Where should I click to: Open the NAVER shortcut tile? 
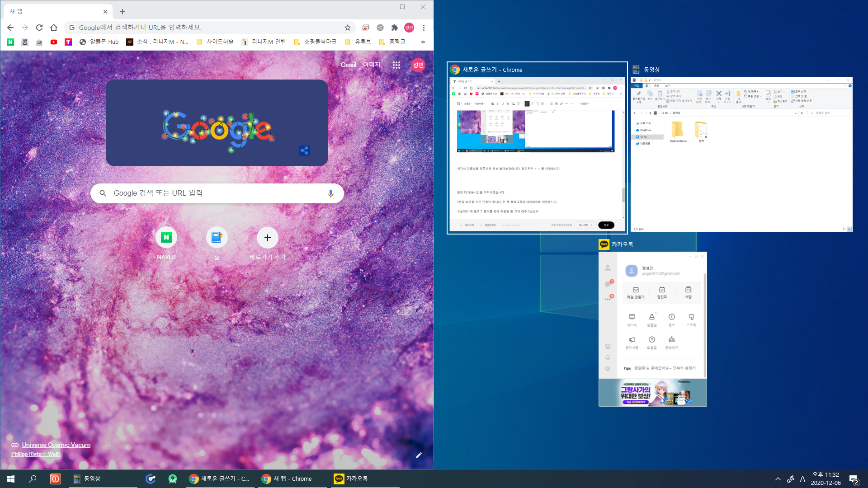pos(166,238)
